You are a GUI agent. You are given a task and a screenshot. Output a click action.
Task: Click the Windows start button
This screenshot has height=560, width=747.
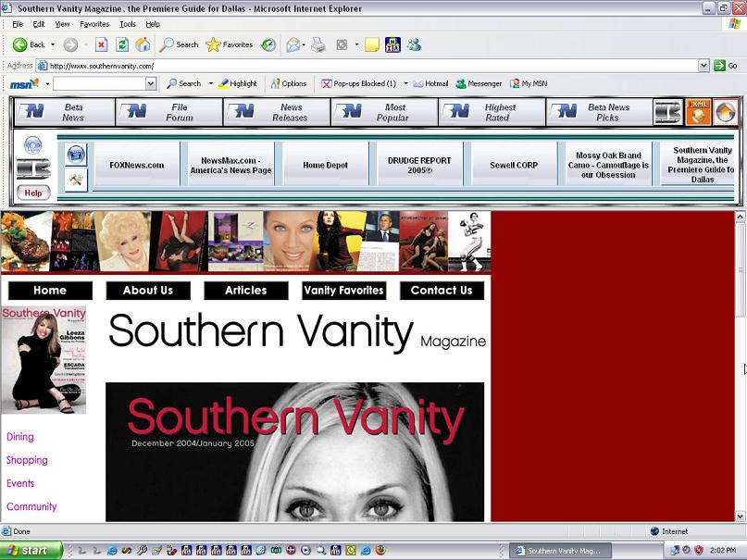click(x=31, y=551)
